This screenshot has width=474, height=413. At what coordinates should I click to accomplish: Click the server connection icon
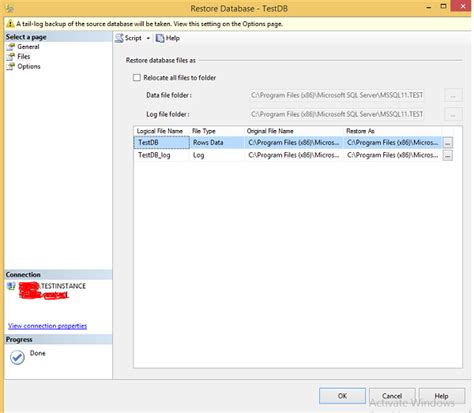(11, 286)
